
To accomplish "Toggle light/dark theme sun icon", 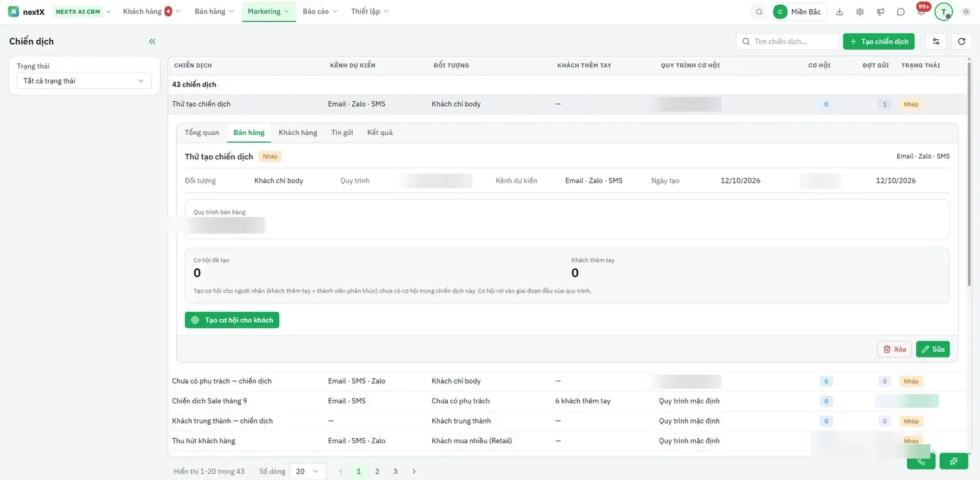I will pyautogui.click(x=966, y=12).
